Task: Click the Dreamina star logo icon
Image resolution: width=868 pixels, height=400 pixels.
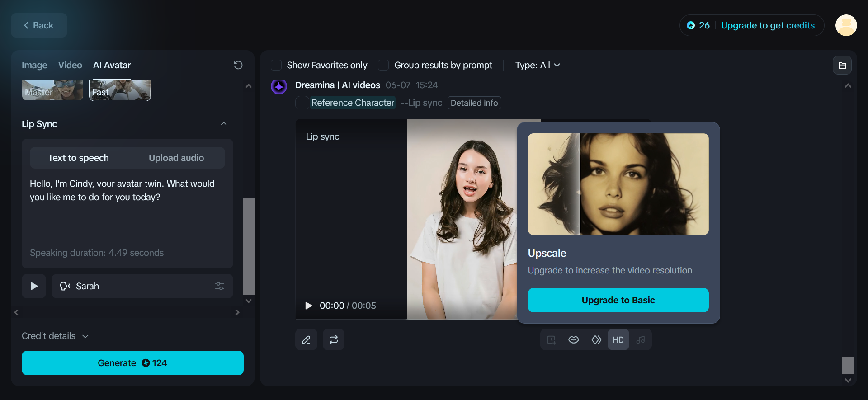Action: pos(279,86)
